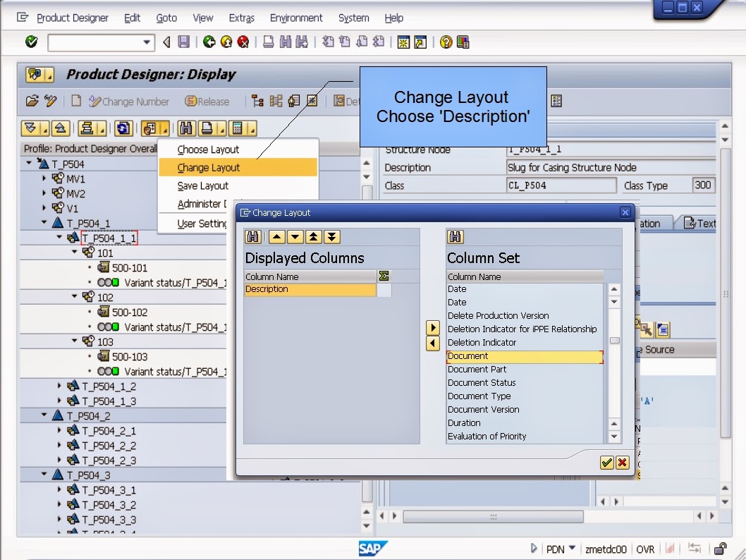
Task: Open the Goto menu
Action: coord(166,18)
